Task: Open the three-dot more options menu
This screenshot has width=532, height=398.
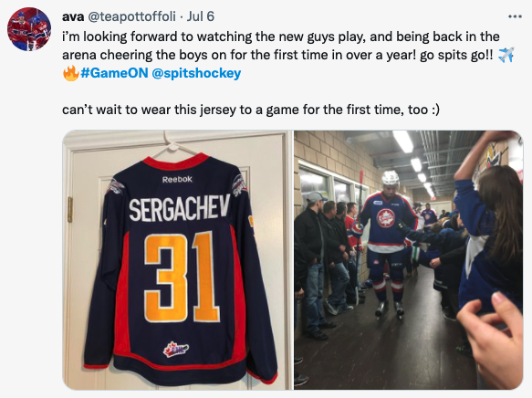Action: tap(515, 16)
